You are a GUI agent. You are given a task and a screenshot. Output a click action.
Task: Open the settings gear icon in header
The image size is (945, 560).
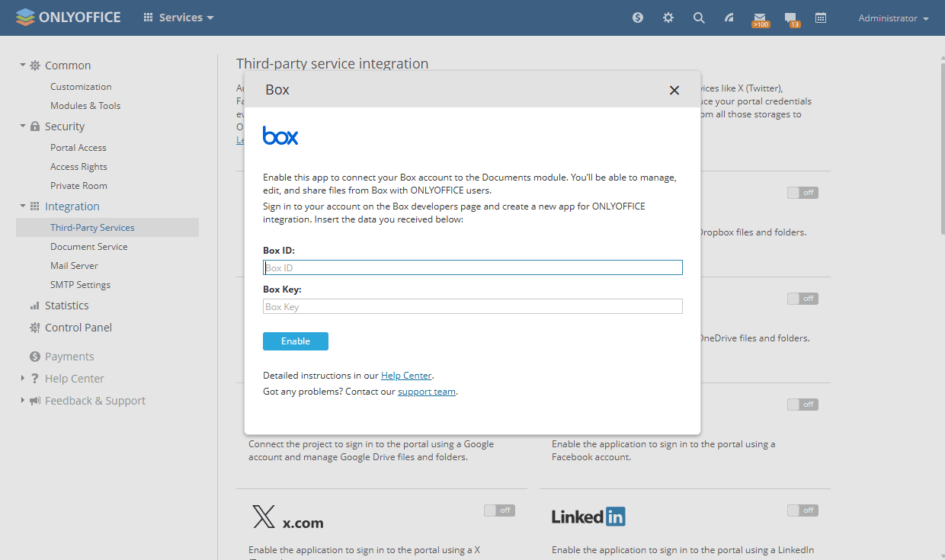point(668,18)
